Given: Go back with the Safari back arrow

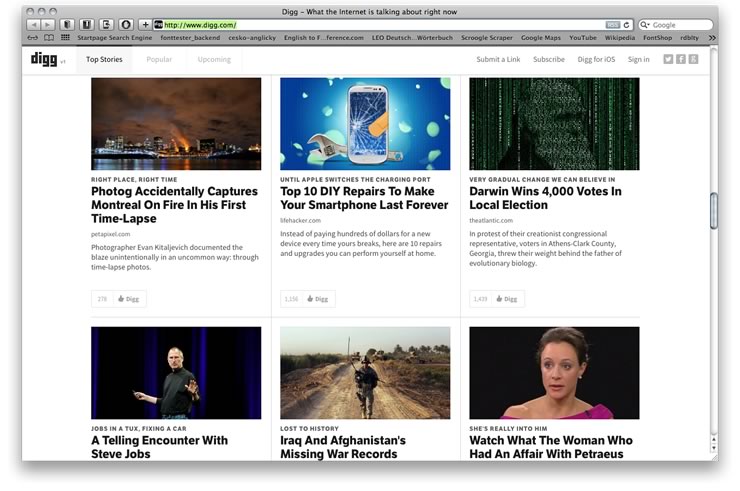Looking at the screenshot, I should click(34, 25).
